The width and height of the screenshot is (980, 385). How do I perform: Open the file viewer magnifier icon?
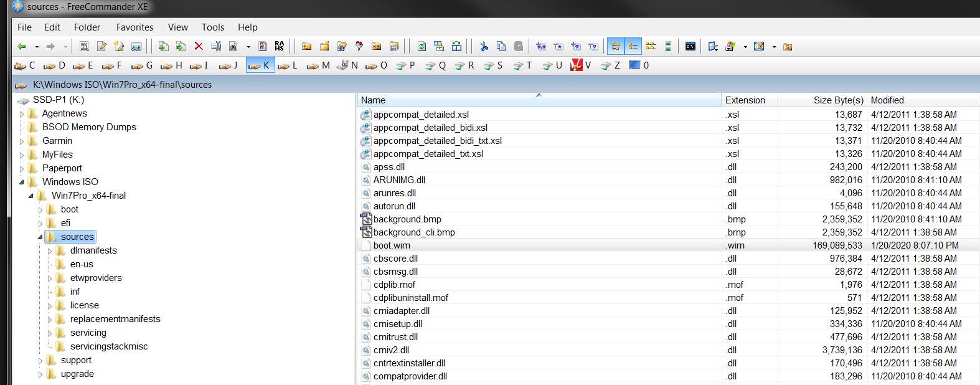point(84,47)
